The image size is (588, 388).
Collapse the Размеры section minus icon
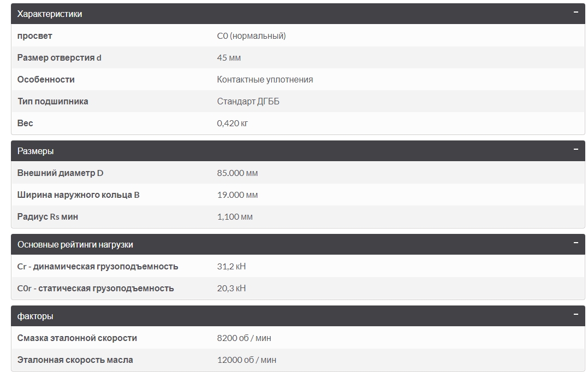pyautogui.click(x=575, y=149)
